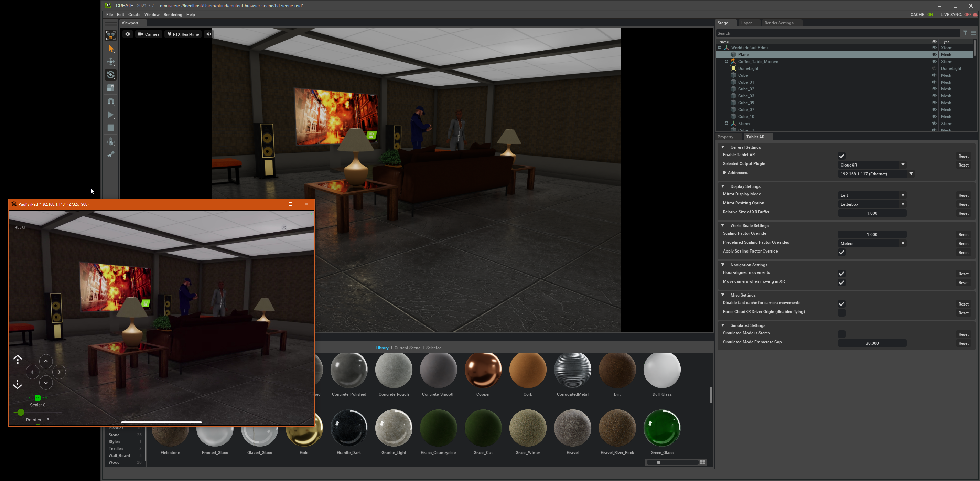Toggle Floor-aligned movements checkbox
The image size is (980, 481).
click(841, 273)
